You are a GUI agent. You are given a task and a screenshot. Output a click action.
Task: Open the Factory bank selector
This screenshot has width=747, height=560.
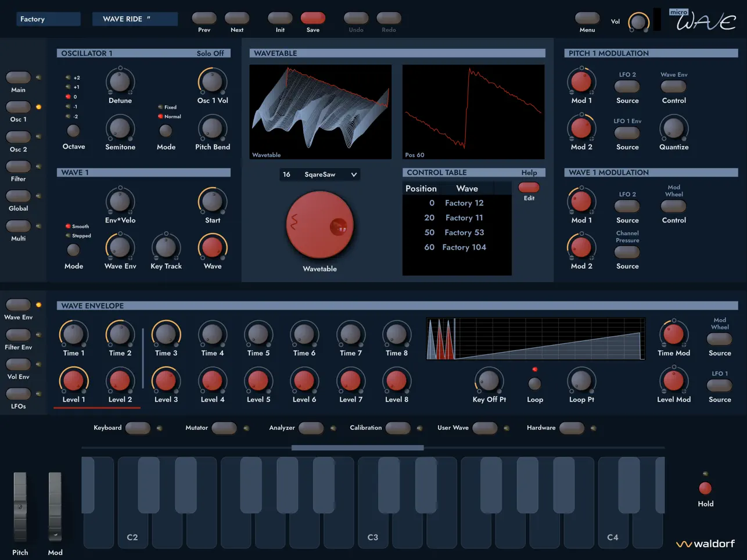coord(48,19)
